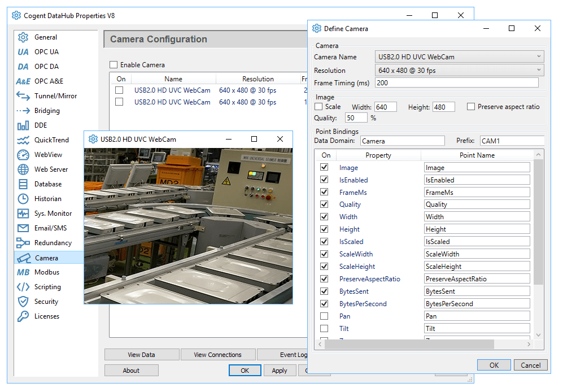
Task: Select Modbus in the sidebar list
Action: pos(47,272)
